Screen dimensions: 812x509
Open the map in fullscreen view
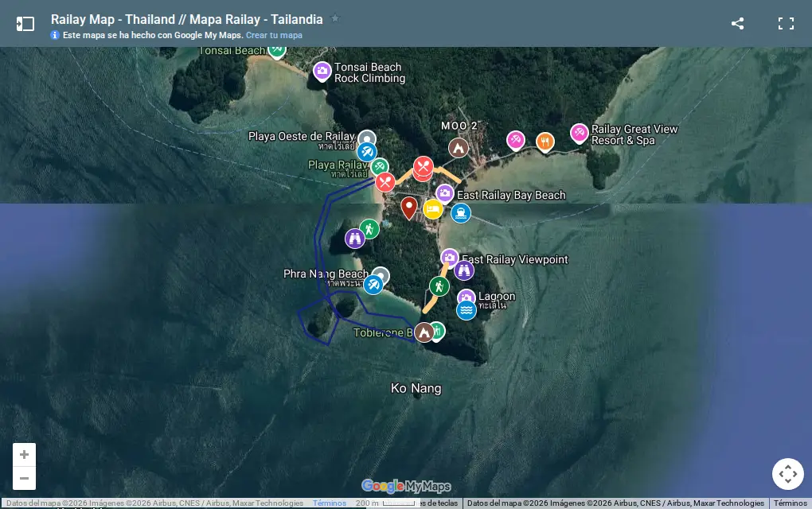coord(786,23)
